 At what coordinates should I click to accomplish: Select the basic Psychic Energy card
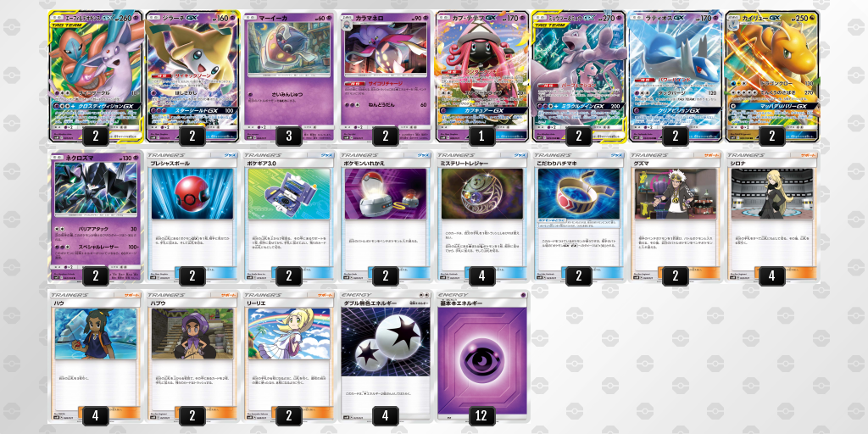[x=481, y=358]
